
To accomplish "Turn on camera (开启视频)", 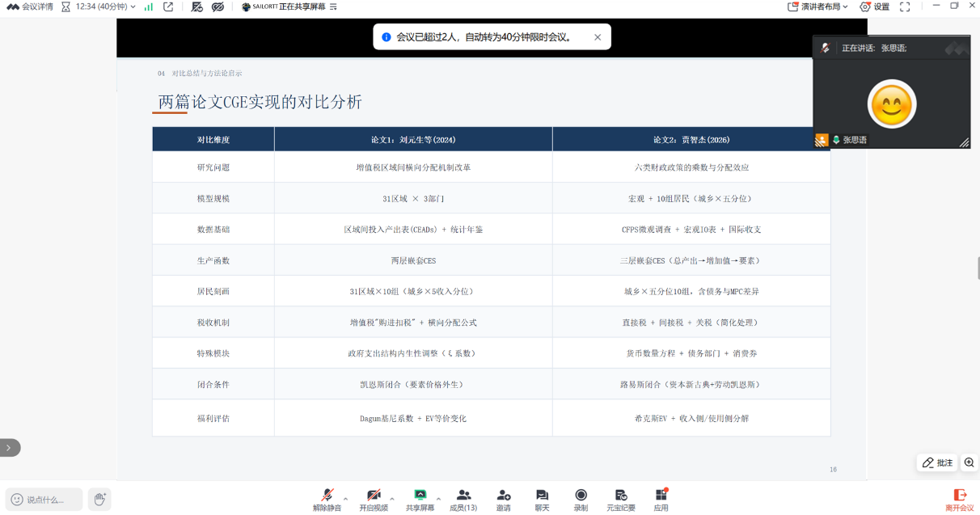I will (x=374, y=500).
